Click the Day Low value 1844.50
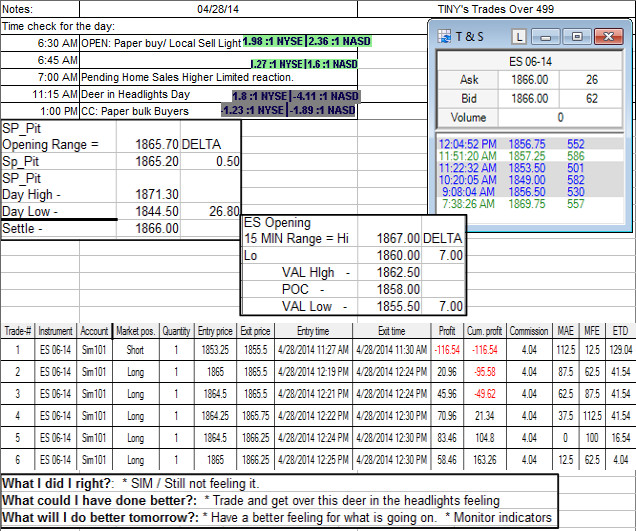The height and width of the screenshot is (531, 636). coord(157,211)
